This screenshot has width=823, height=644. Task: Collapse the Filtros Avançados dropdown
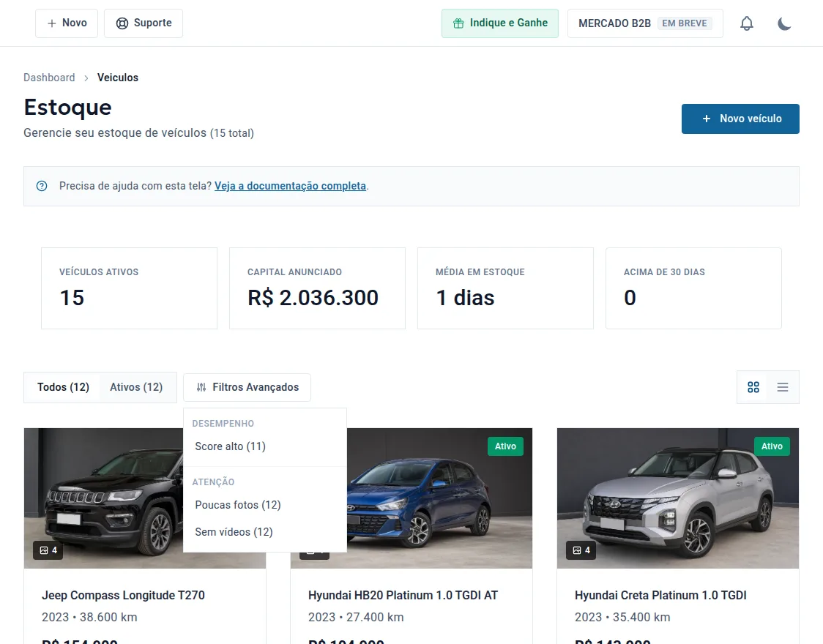click(x=247, y=387)
